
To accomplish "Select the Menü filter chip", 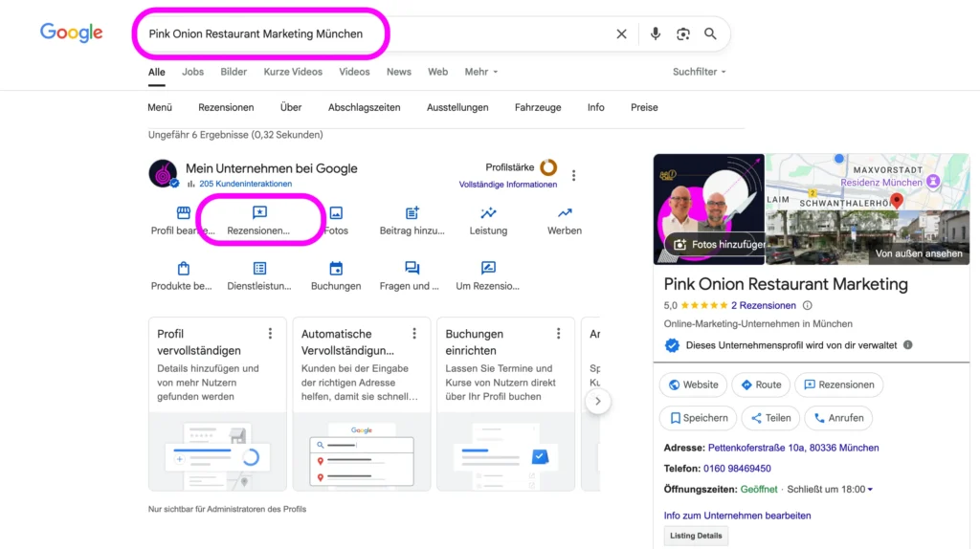I will click(160, 107).
